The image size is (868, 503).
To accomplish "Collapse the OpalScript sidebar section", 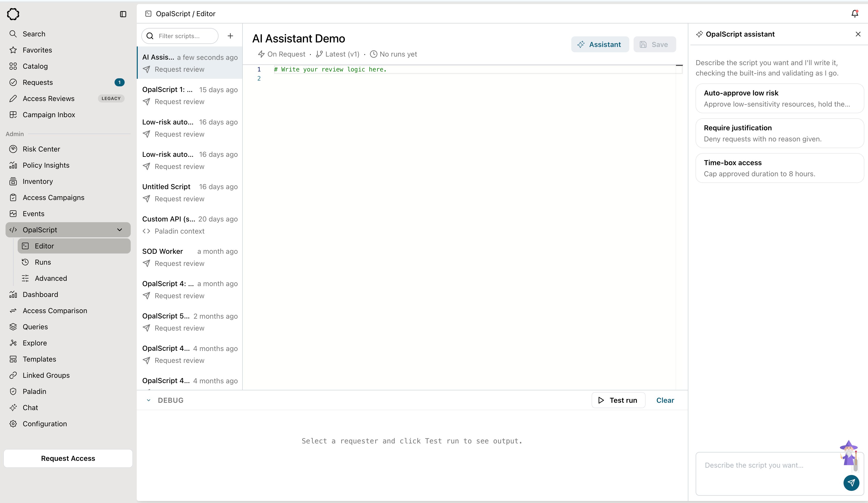I will coord(120,230).
